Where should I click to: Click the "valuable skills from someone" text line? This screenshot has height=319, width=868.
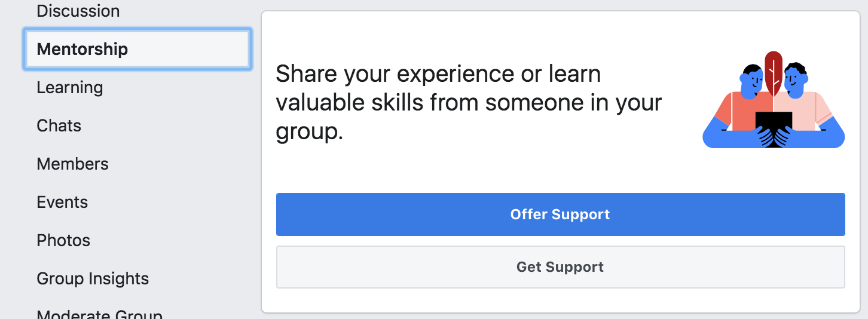point(469,103)
